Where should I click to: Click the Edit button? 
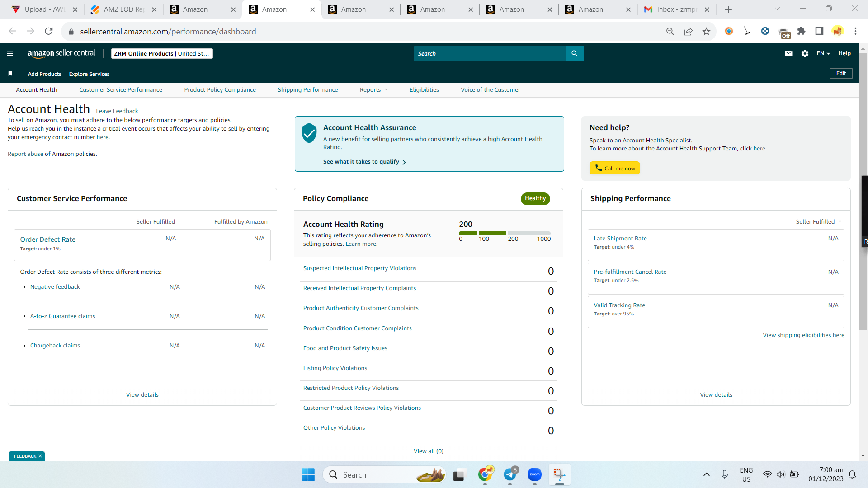[x=841, y=73]
